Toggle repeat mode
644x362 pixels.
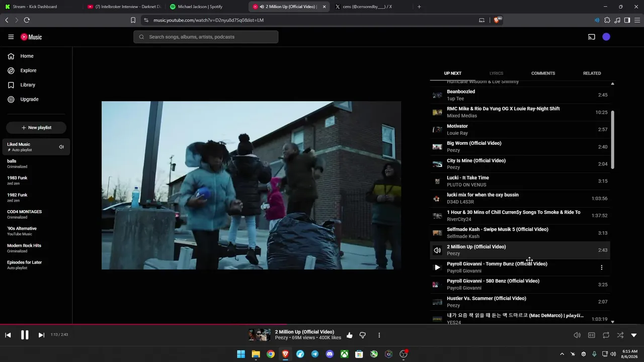tap(606, 335)
